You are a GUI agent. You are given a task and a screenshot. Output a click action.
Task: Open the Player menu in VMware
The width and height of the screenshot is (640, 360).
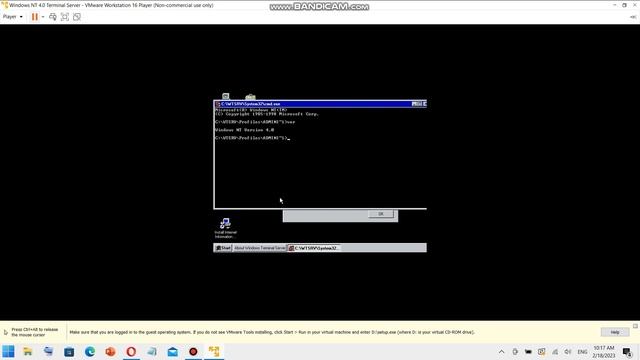click(12, 17)
